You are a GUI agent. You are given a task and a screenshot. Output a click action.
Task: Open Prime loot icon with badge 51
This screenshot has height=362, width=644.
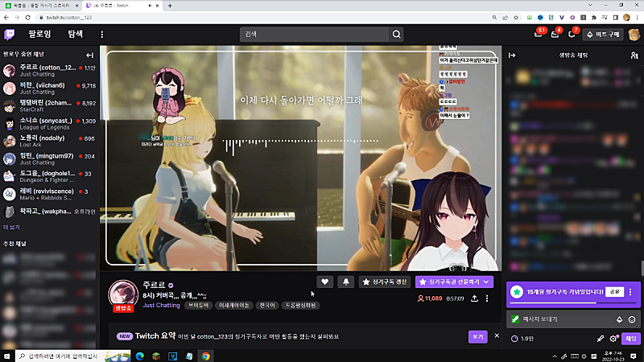point(539,35)
